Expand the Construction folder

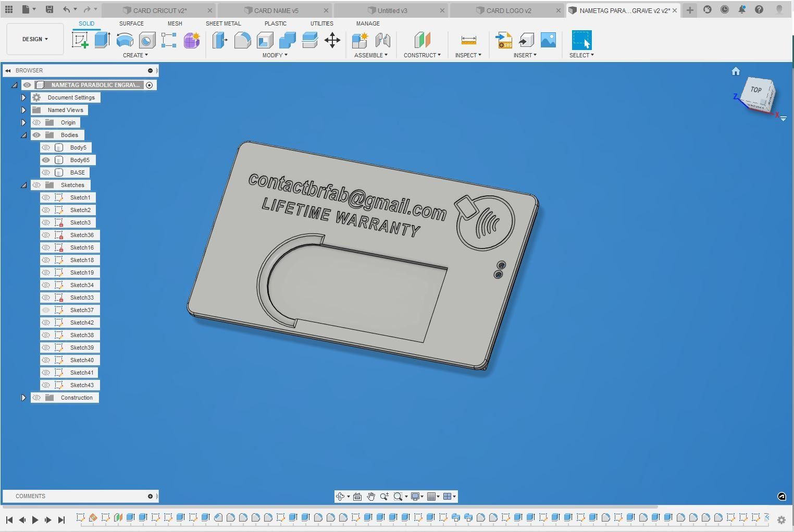click(x=23, y=398)
